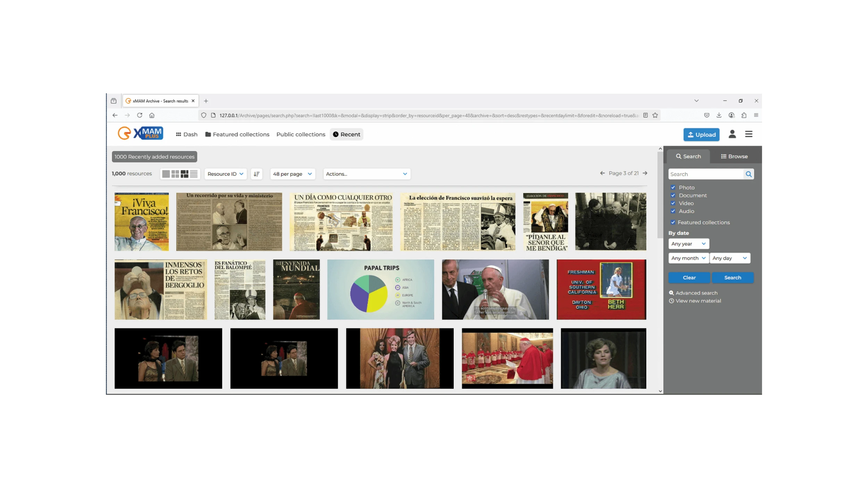Image resolution: width=868 pixels, height=488 pixels.
Task: Expand the 48 per page dropdown
Action: pos(292,174)
